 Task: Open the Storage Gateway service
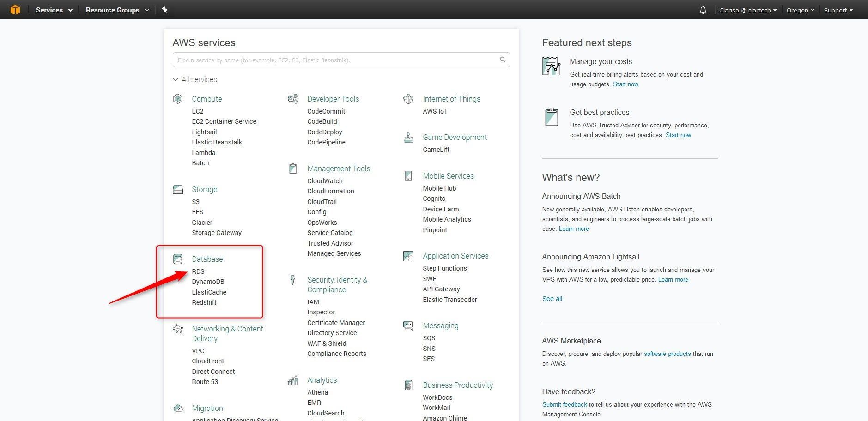(217, 233)
